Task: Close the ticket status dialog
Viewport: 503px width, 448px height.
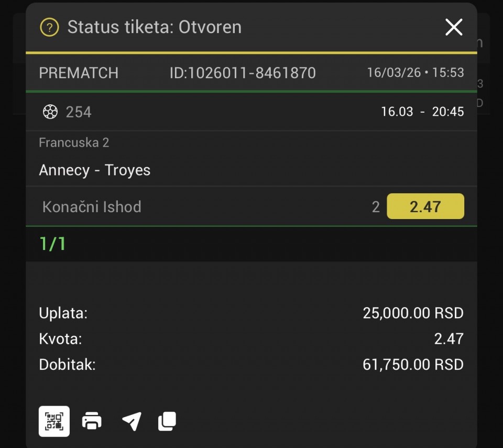Action: pos(453,27)
